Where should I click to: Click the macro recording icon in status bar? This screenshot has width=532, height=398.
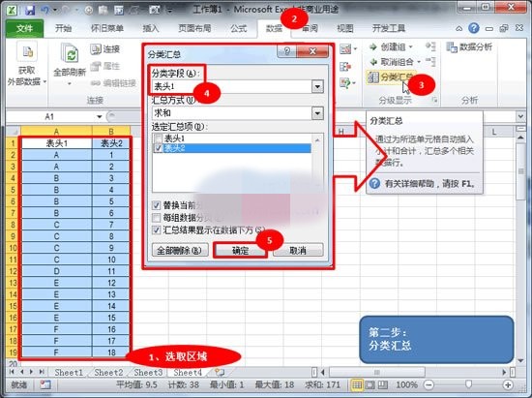tap(44, 384)
